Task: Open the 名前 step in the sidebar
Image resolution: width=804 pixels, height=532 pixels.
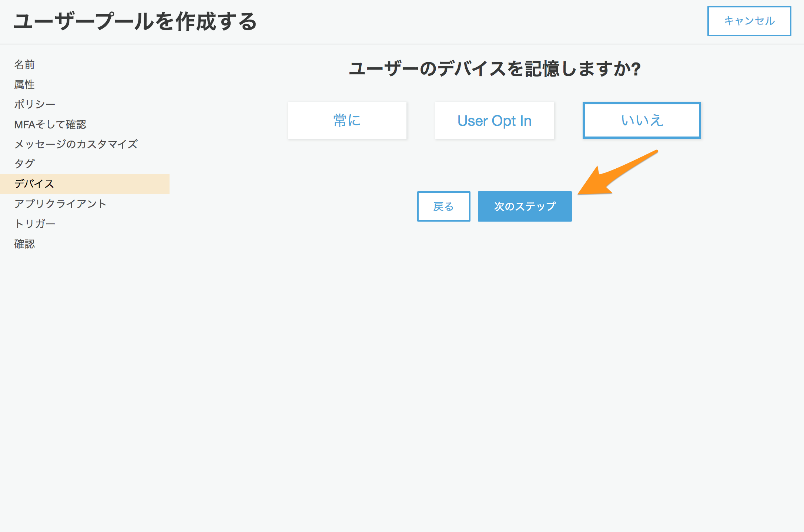Action: (x=24, y=64)
